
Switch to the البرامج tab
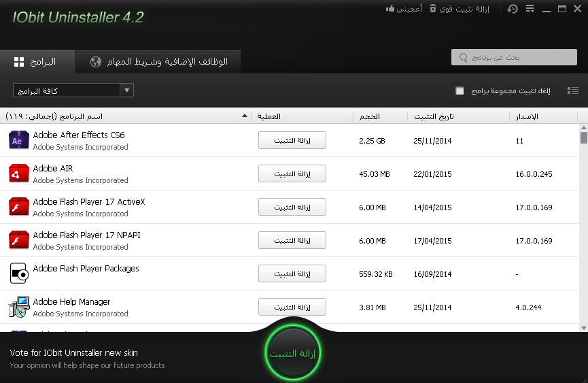37,61
